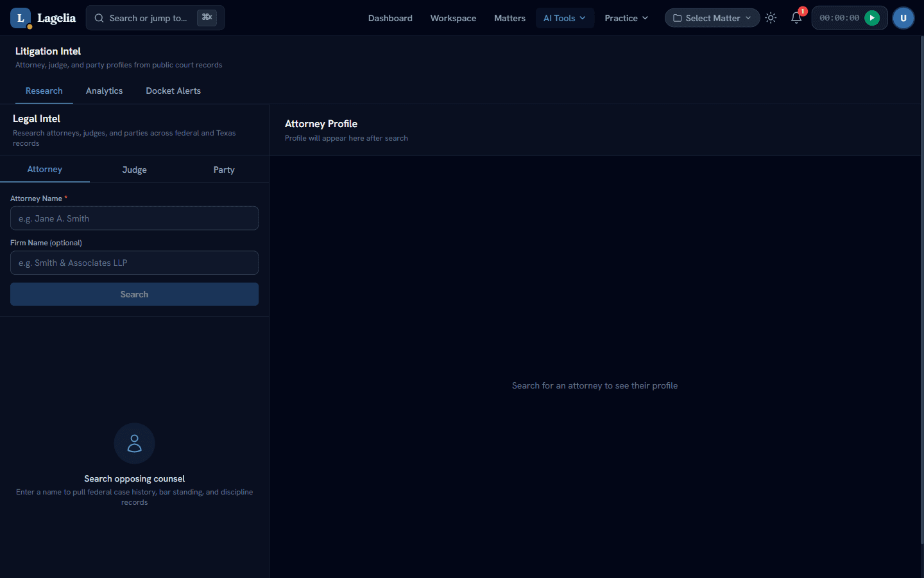This screenshot has height=578, width=924.
Task: Start the timer with the green play button
Action: pos(871,18)
